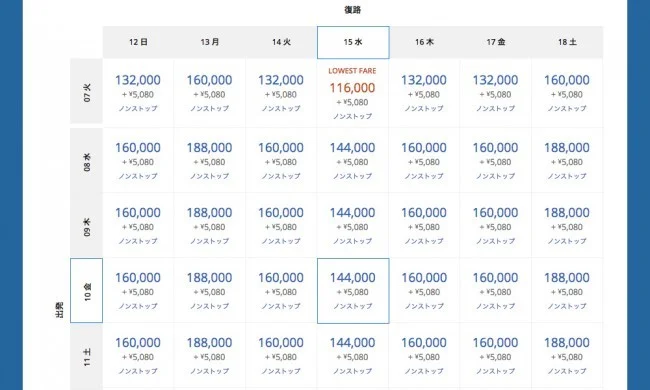This screenshot has width=650, height=390.
Task: Pick departure date row 10 金
Action: tap(87, 291)
